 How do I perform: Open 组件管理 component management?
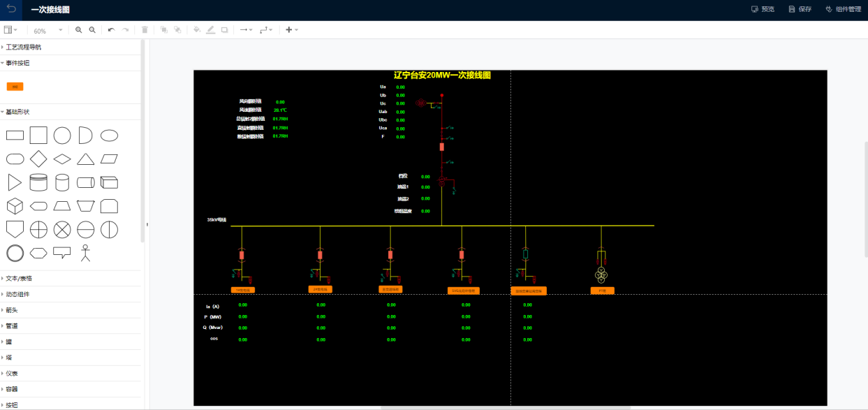click(843, 10)
